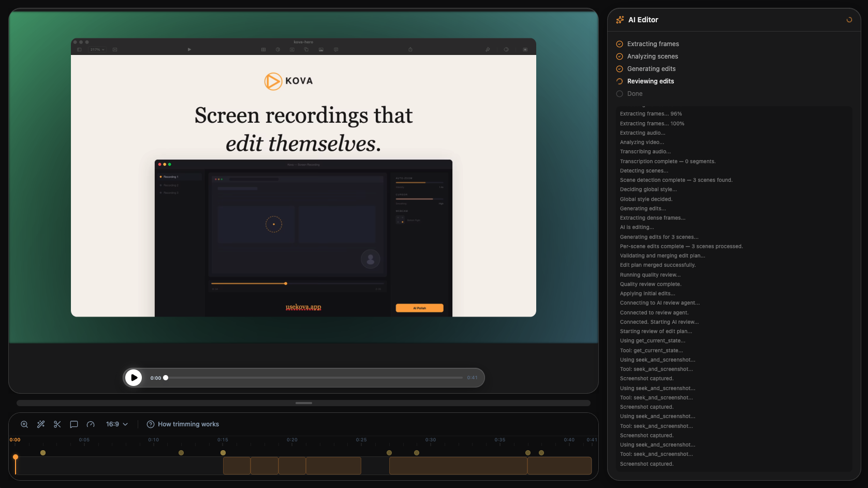
Task: Click log line 'Transcription complete — 0 segments.'
Action: tap(668, 162)
